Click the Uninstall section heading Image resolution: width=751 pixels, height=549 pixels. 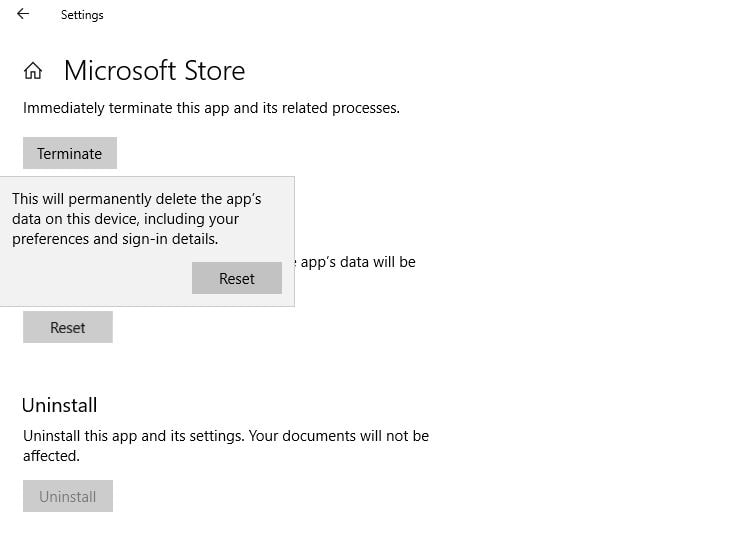click(x=59, y=405)
